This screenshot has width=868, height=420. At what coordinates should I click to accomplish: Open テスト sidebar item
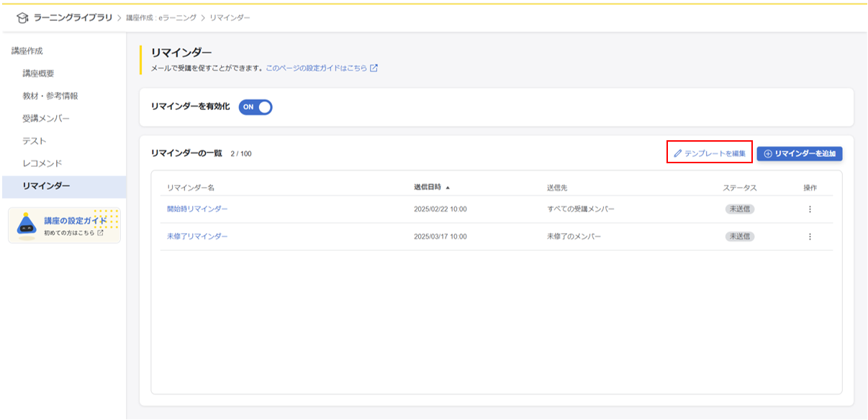pos(34,141)
